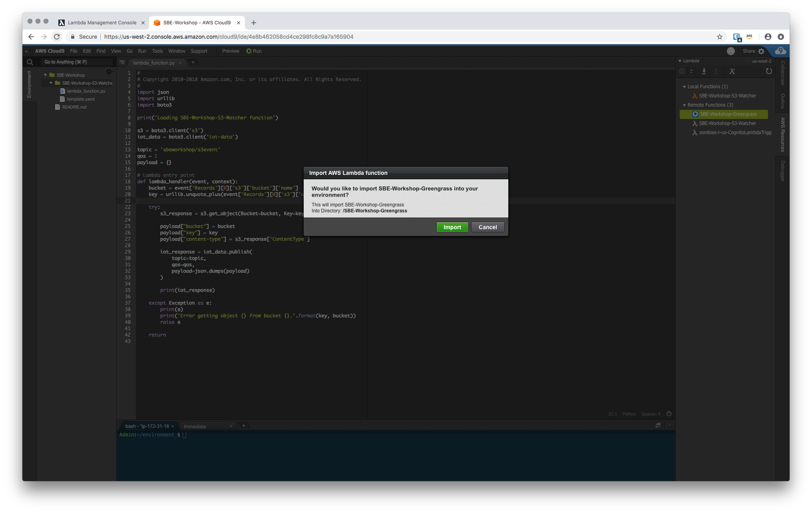The height and width of the screenshot is (513, 812).
Task: Open the Tools menu
Action: point(157,51)
